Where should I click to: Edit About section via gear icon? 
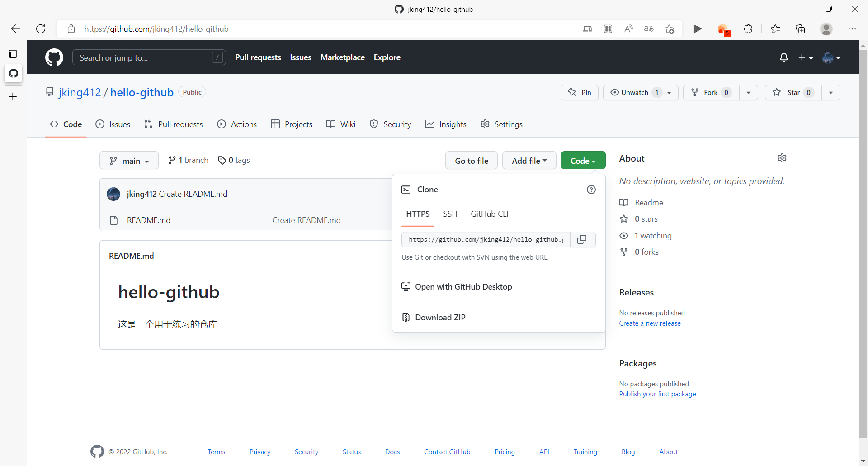782,158
